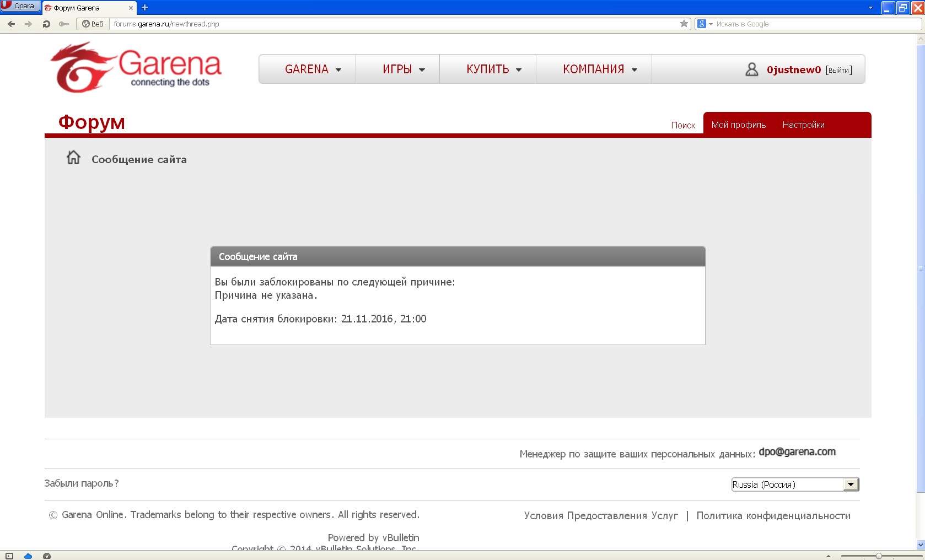Adjust the page zoom slider
The width and height of the screenshot is (925, 560).
pyautogui.click(x=879, y=556)
